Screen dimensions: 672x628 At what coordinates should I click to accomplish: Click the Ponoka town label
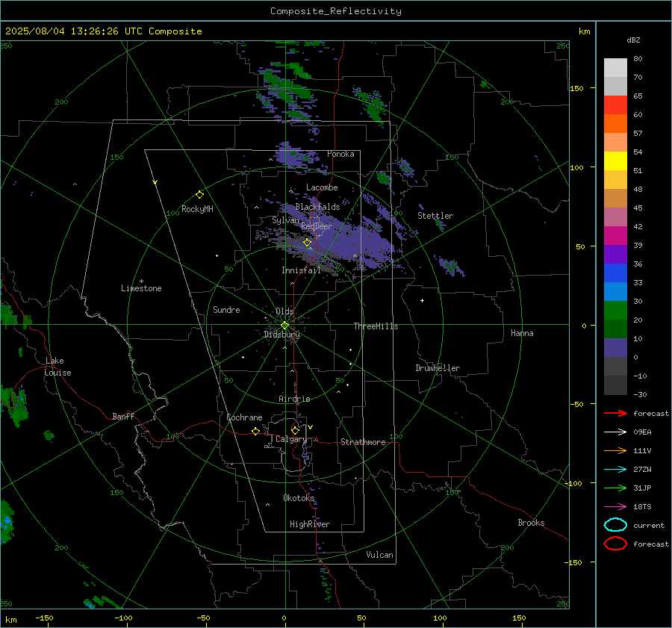pos(340,154)
